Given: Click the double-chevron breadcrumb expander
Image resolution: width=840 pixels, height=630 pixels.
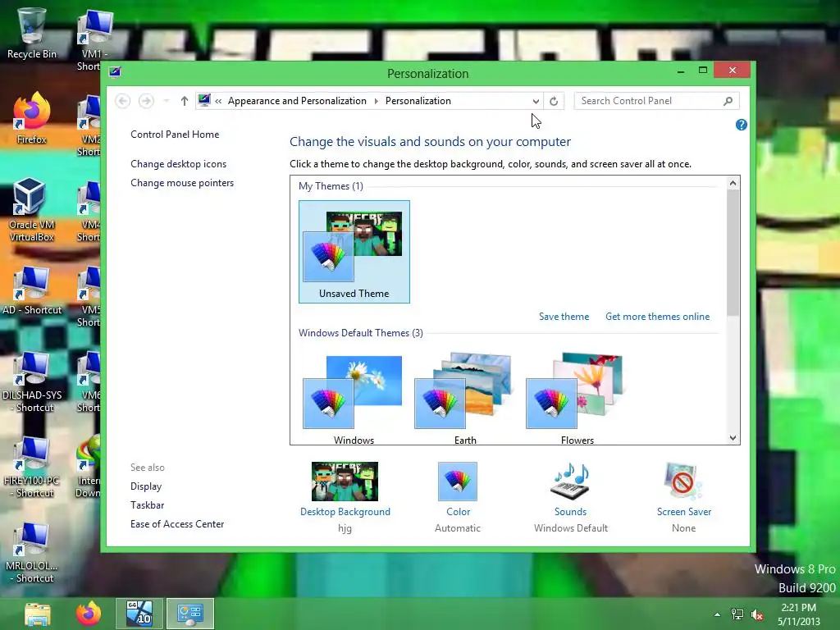Looking at the screenshot, I should click(x=218, y=101).
